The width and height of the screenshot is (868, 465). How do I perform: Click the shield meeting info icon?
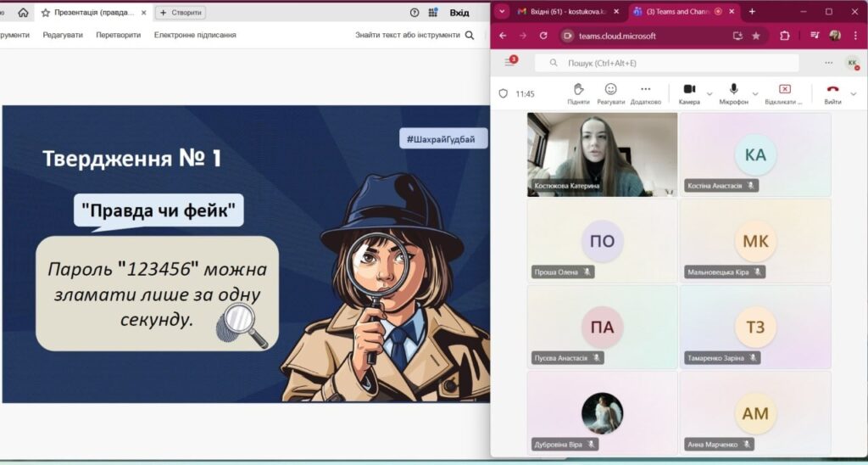coord(503,94)
